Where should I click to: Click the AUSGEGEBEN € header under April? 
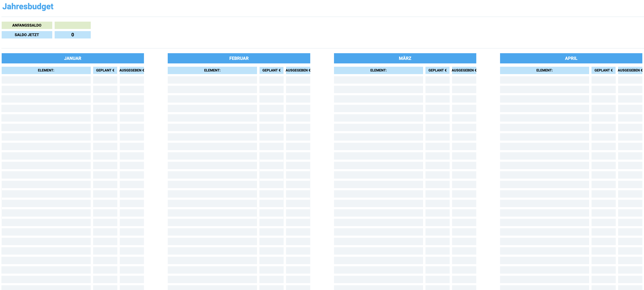630,70
